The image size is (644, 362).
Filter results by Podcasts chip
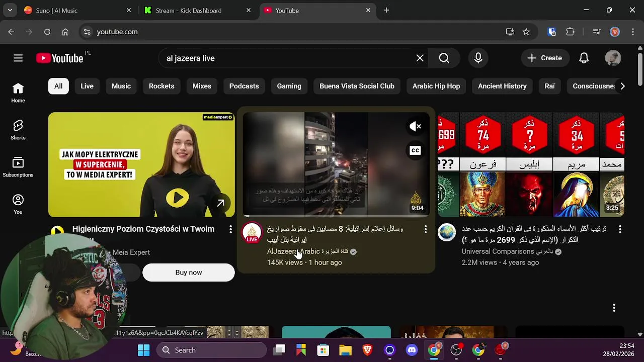(244, 86)
